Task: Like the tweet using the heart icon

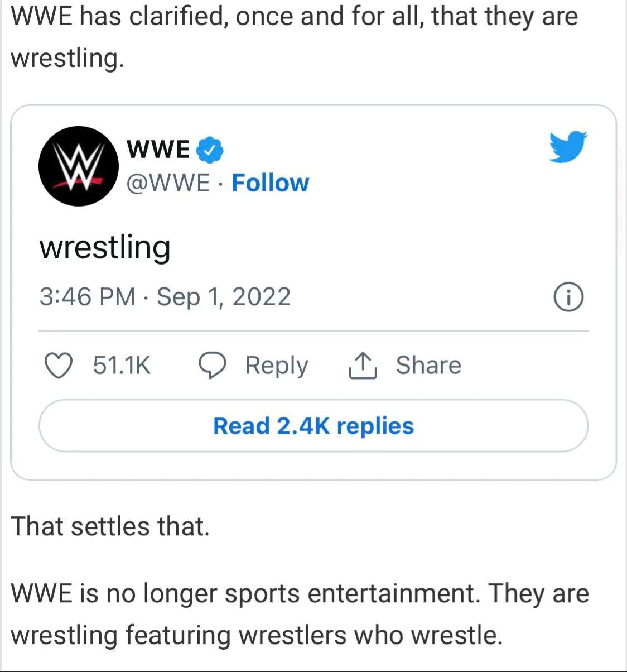Action: click(58, 366)
